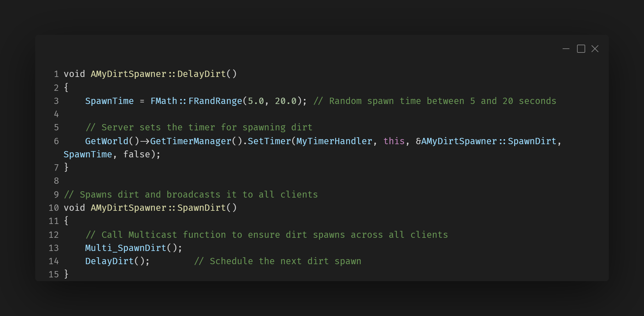Image resolution: width=644 pixels, height=316 pixels.
Task: Click the GetWorld() call on line 6
Action: click(112, 141)
